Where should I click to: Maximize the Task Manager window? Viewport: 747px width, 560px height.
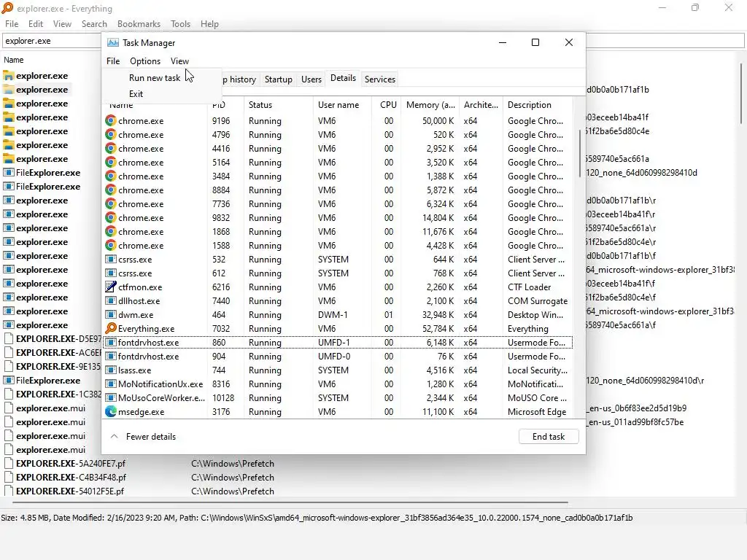point(535,42)
